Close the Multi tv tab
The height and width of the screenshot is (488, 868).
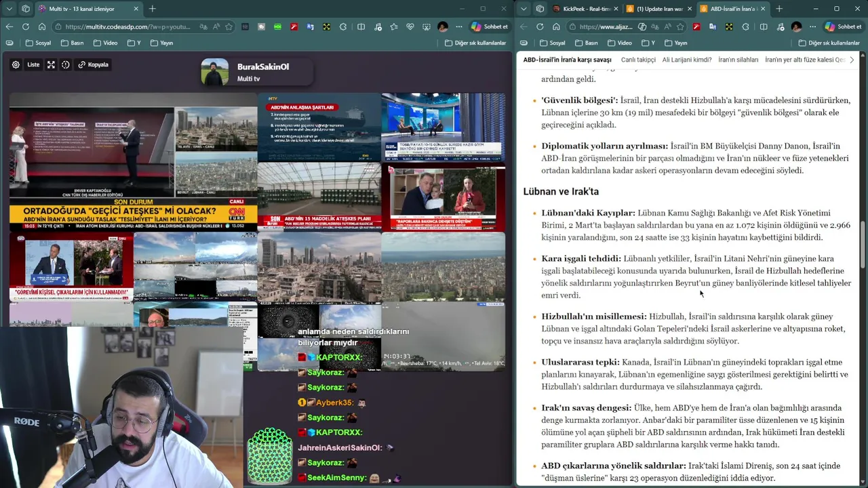point(136,9)
